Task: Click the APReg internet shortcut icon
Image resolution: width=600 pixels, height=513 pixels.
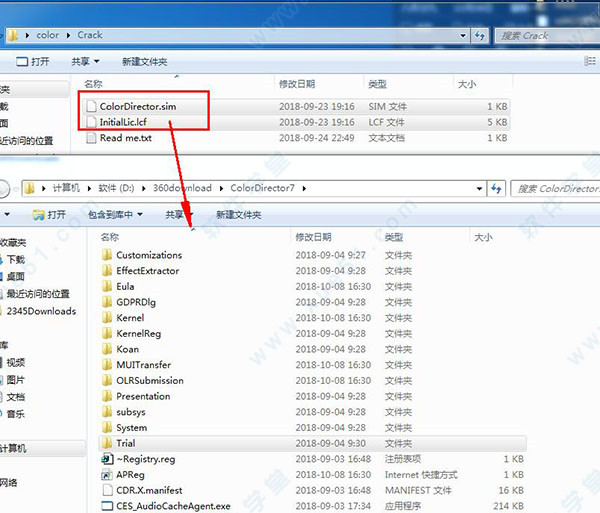Action: coord(108,475)
